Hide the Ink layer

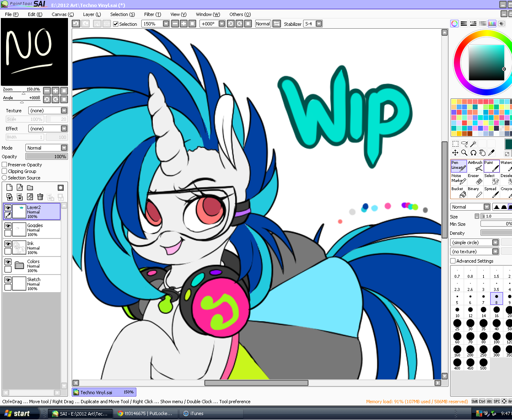[x=8, y=244]
